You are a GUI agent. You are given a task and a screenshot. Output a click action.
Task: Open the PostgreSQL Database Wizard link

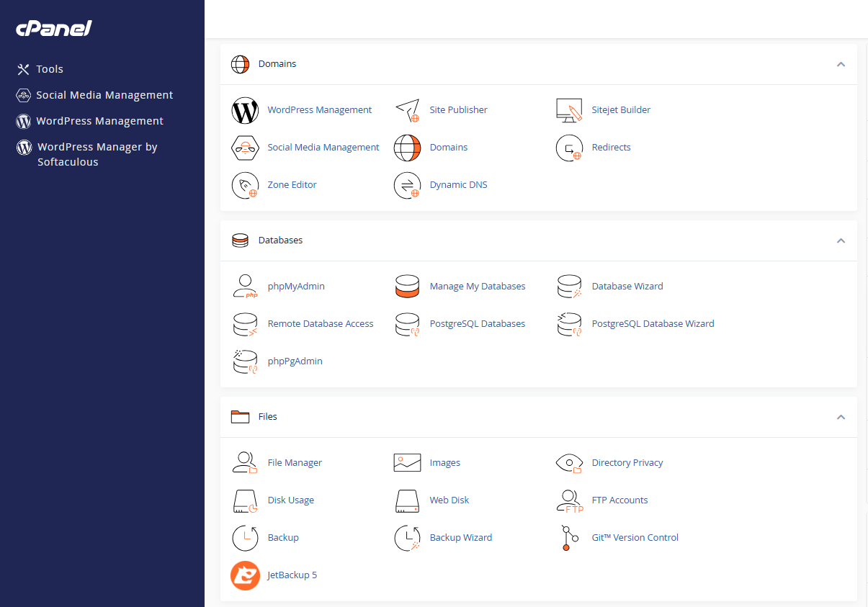pyautogui.click(x=653, y=324)
